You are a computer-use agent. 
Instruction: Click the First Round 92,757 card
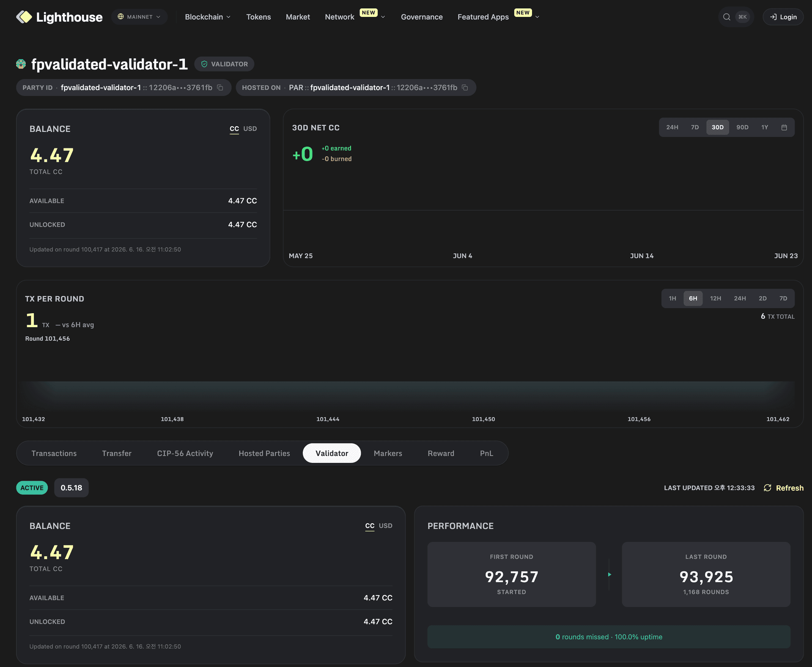tap(512, 574)
